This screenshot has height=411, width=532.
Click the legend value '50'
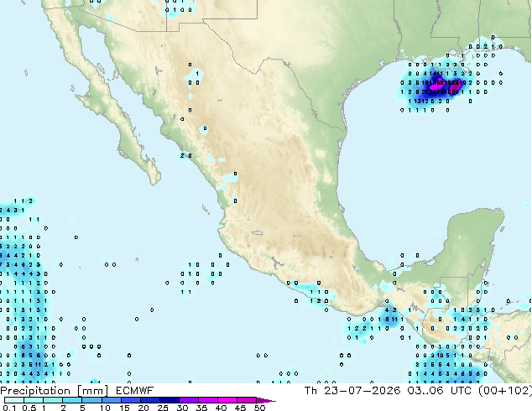click(x=259, y=408)
